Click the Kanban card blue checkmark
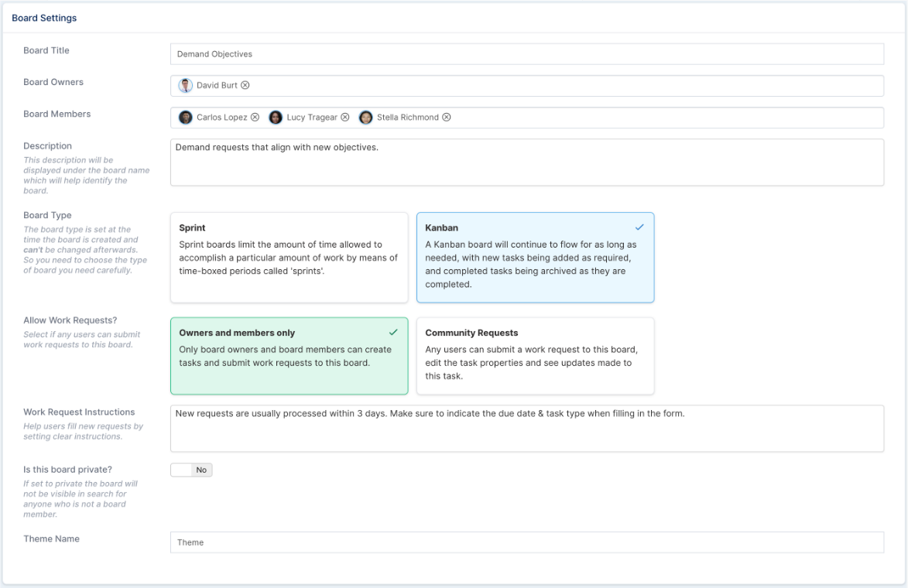Screen dimensions: 908x588 point(639,227)
